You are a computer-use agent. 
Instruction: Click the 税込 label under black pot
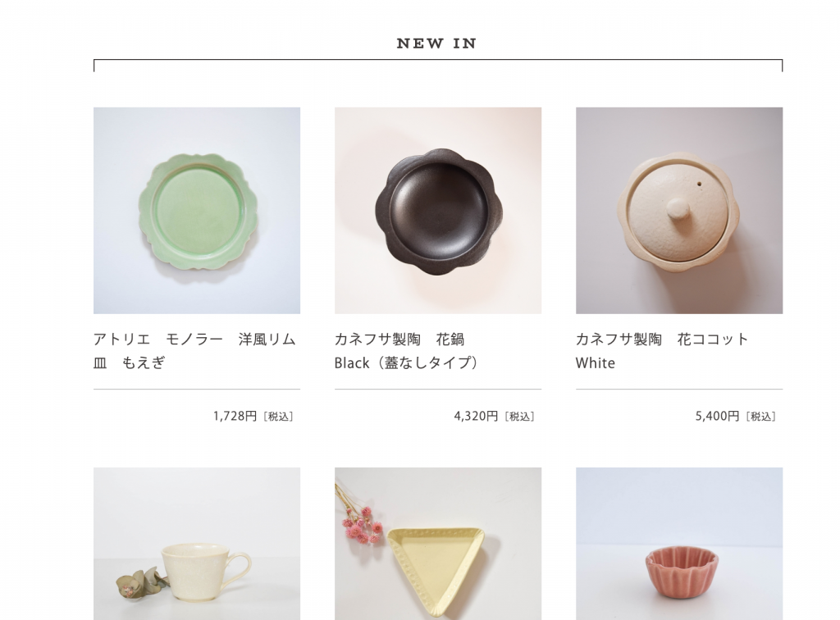coord(519,417)
